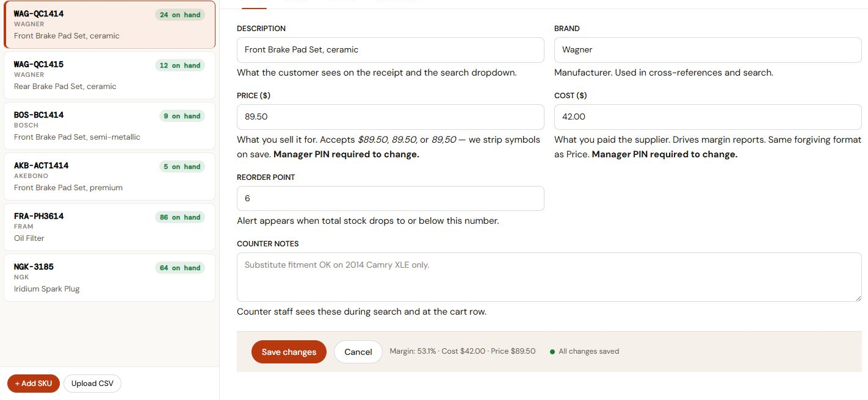Click the Counter Notes resize handle corner
The height and width of the screenshot is (400, 868).
[858, 298]
